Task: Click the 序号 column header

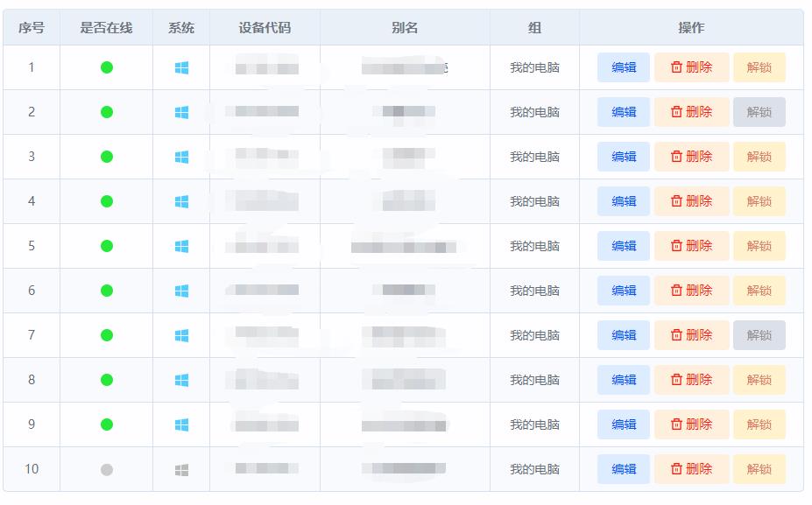Action: coord(32,27)
